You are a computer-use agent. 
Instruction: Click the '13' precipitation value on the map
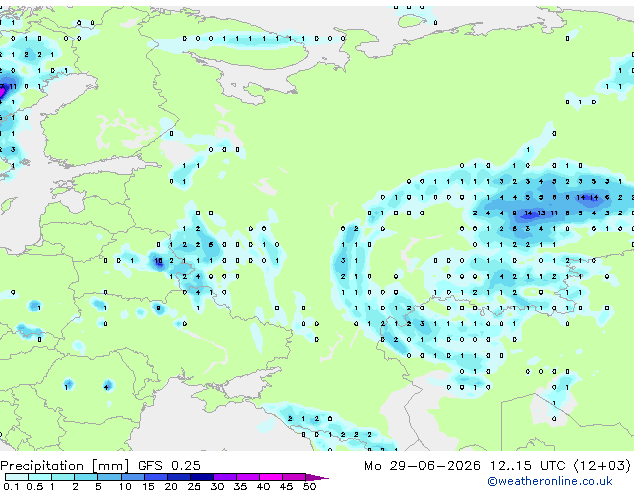541,213
